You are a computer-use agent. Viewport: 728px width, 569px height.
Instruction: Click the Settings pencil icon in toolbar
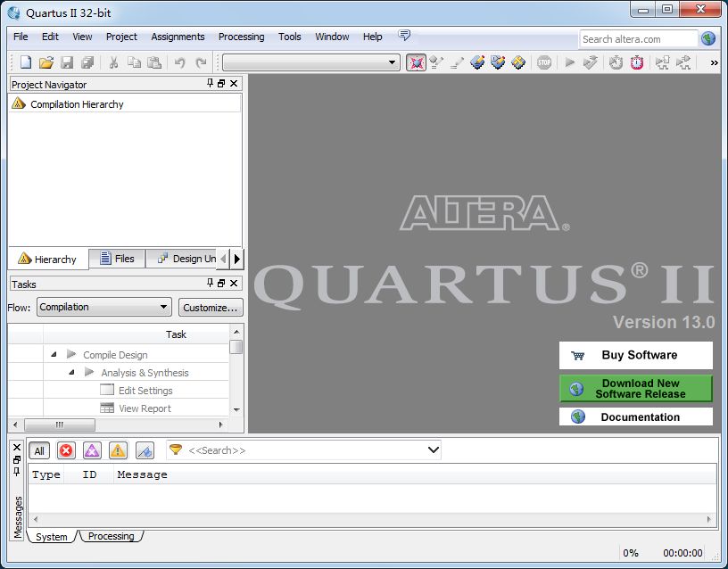pyautogui.click(x=457, y=62)
